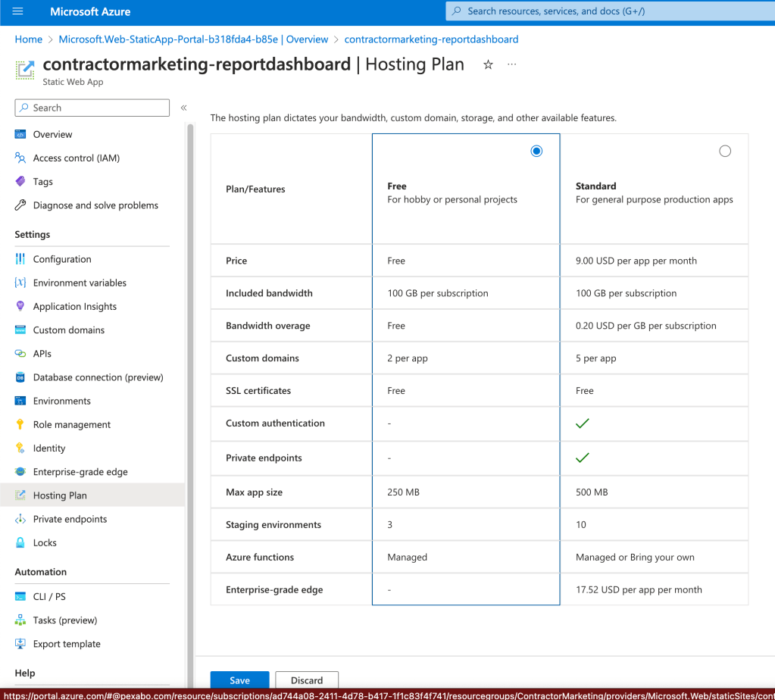Click the Overview sidebar icon

[x=20, y=134]
